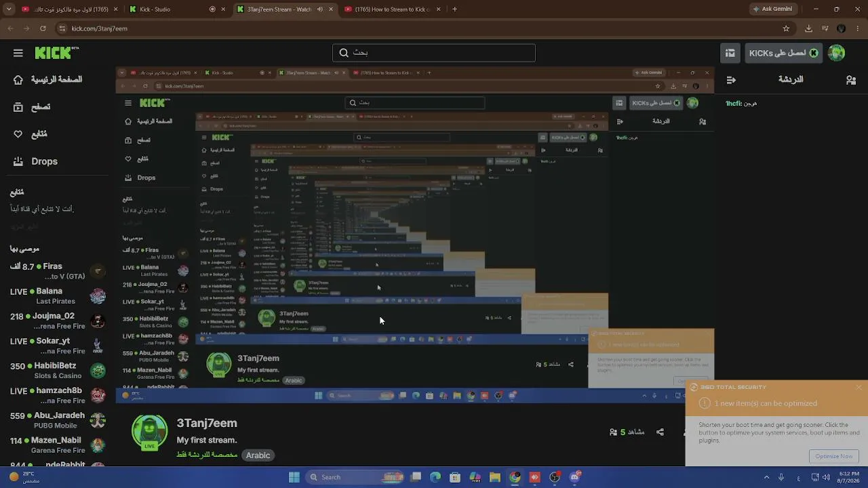
Task: Expand the system tray hidden icons chevron
Action: coord(766,477)
